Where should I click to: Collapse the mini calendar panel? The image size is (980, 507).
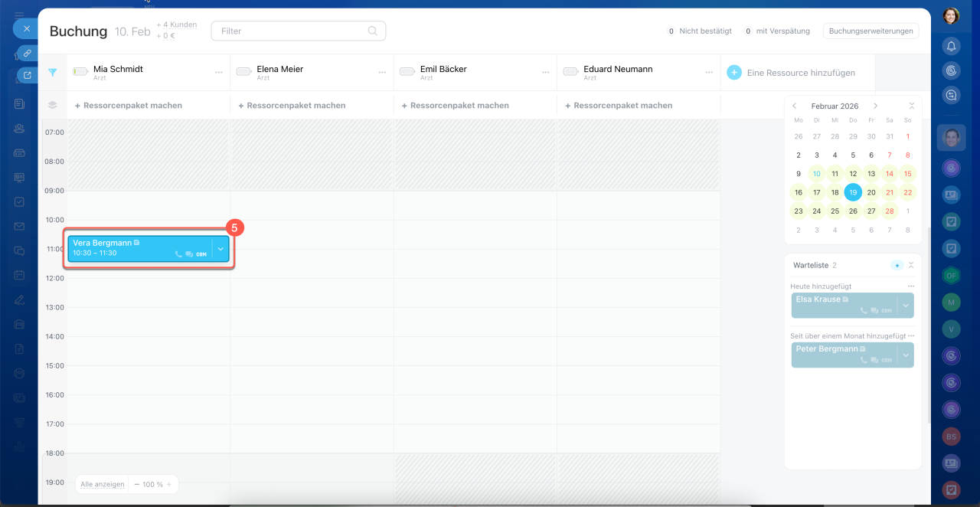(x=911, y=106)
